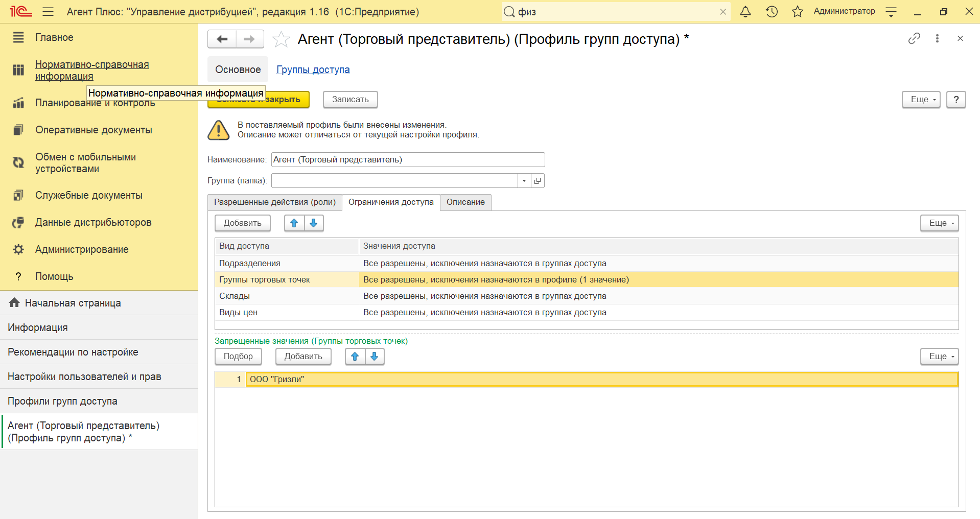
Task: Switch to Рекомендации по настройке window
Action: click(x=99, y=352)
